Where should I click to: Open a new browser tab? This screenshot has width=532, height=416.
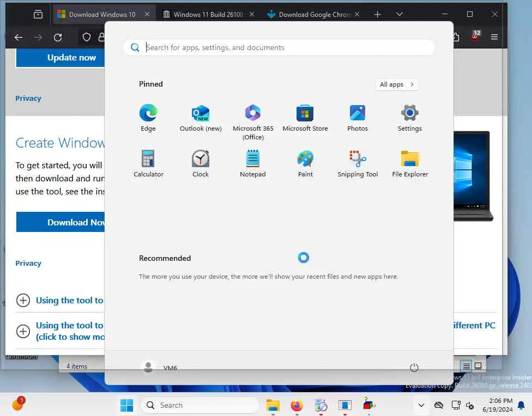point(377,14)
